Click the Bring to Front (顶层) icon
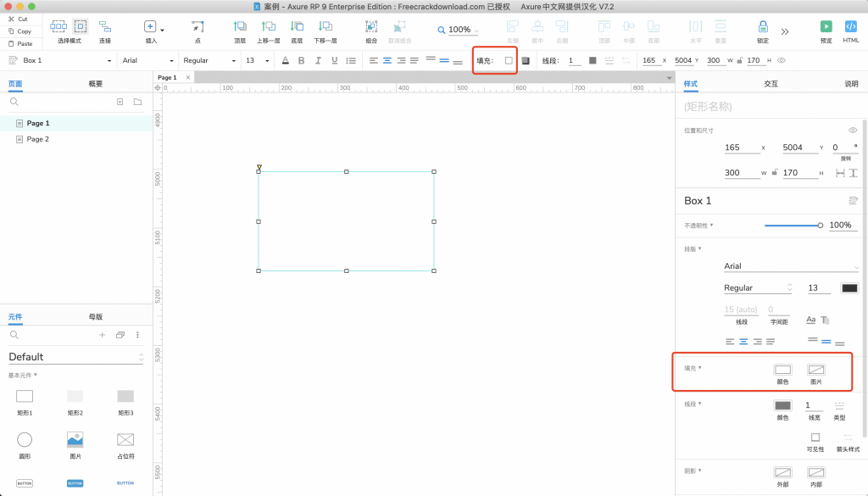The image size is (868, 496). click(x=240, y=27)
